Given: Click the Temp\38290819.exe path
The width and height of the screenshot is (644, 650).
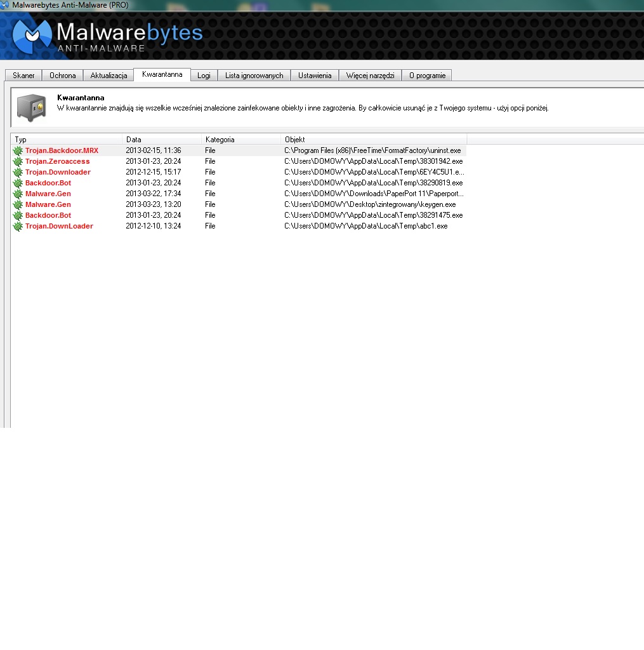Looking at the screenshot, I should pos(373,183).
